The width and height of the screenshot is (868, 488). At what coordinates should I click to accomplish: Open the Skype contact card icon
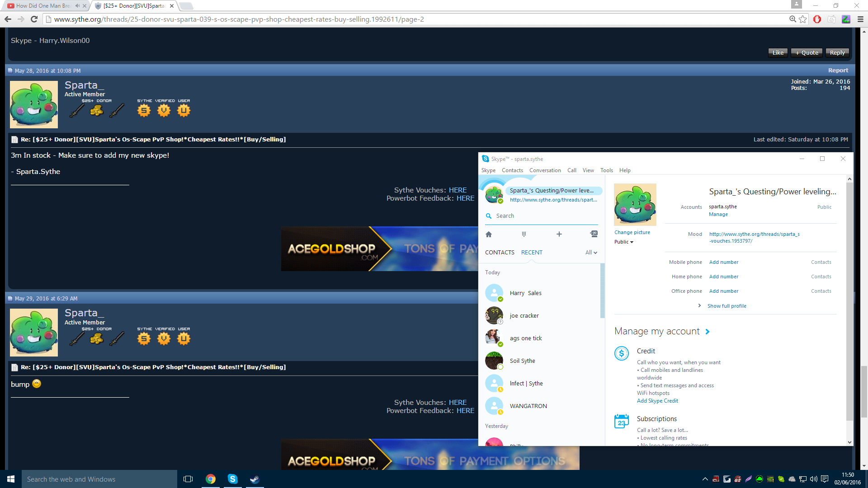coord(594,234)
